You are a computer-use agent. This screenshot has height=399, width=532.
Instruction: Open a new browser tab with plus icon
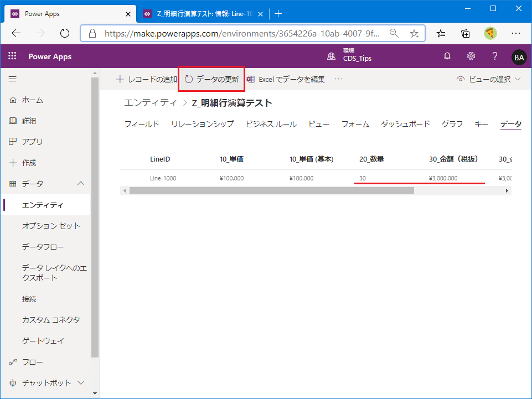point(278,14)
